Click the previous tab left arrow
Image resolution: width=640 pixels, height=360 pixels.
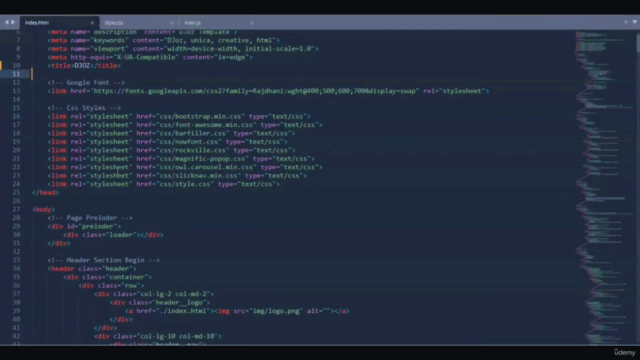tap(7, 22)
